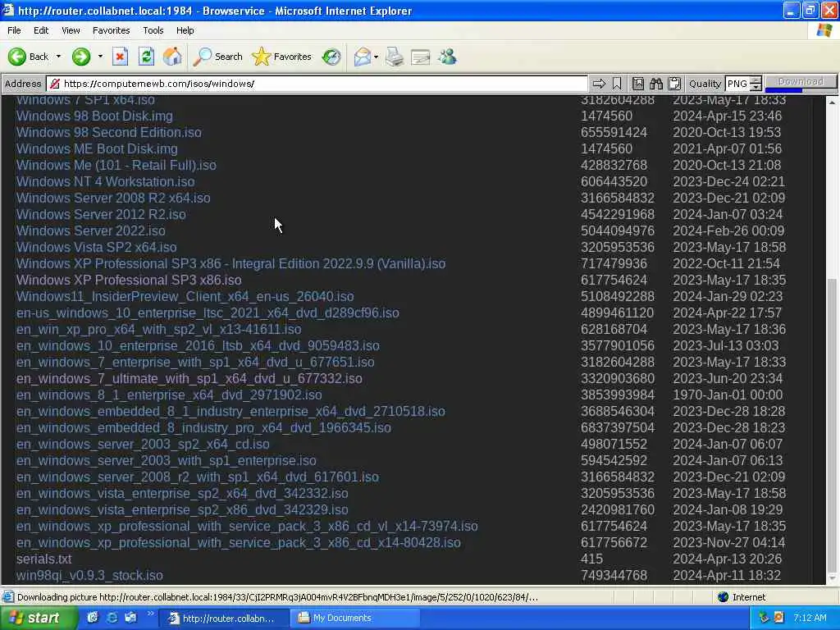Screen dimensions: 840x630
Task: Click the clipboard paste icon
Action: point(674,84)
